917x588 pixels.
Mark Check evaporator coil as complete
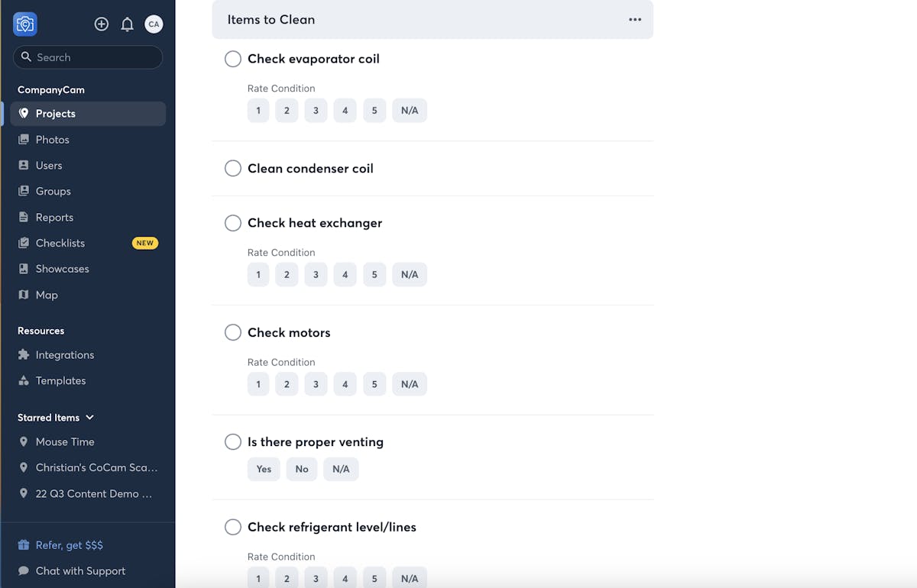[x=233, y=59]
